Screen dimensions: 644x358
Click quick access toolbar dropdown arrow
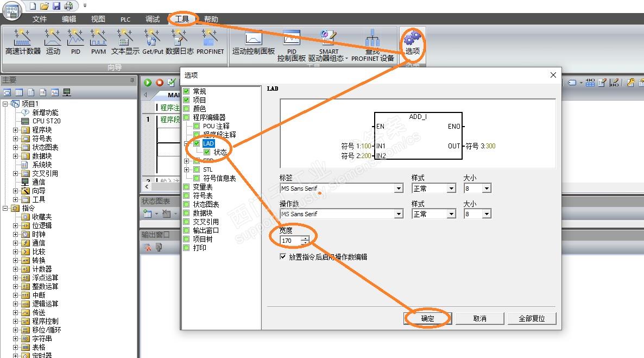pyautogui.click(x=85, y=6)
